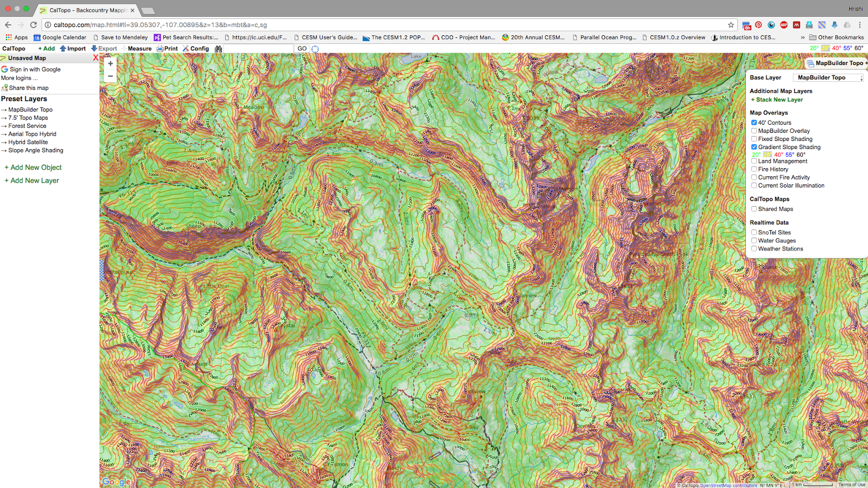Viewport: 868px width, 488px height.
Task: Open the Google Drive extension icon
Action: point(847,25)
